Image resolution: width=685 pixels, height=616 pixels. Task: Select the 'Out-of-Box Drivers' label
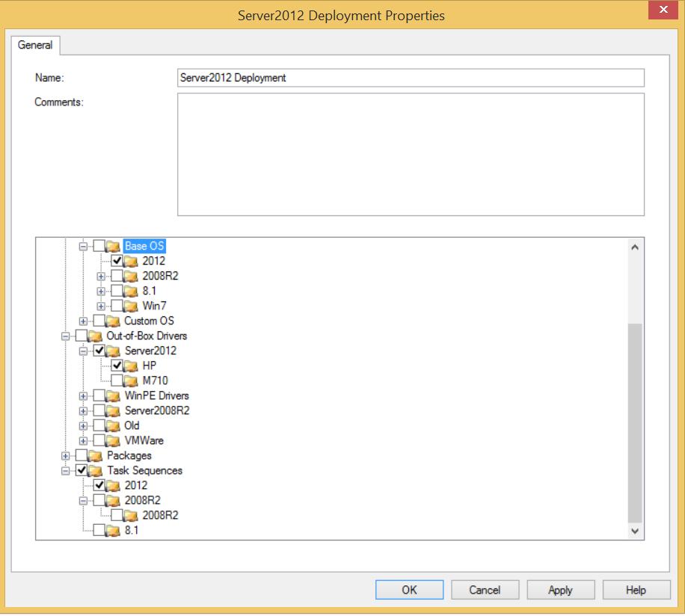tap(147, 336)
